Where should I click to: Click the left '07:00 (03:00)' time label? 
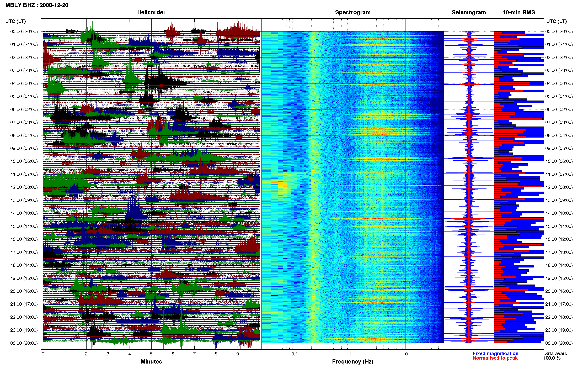[24, 122]
